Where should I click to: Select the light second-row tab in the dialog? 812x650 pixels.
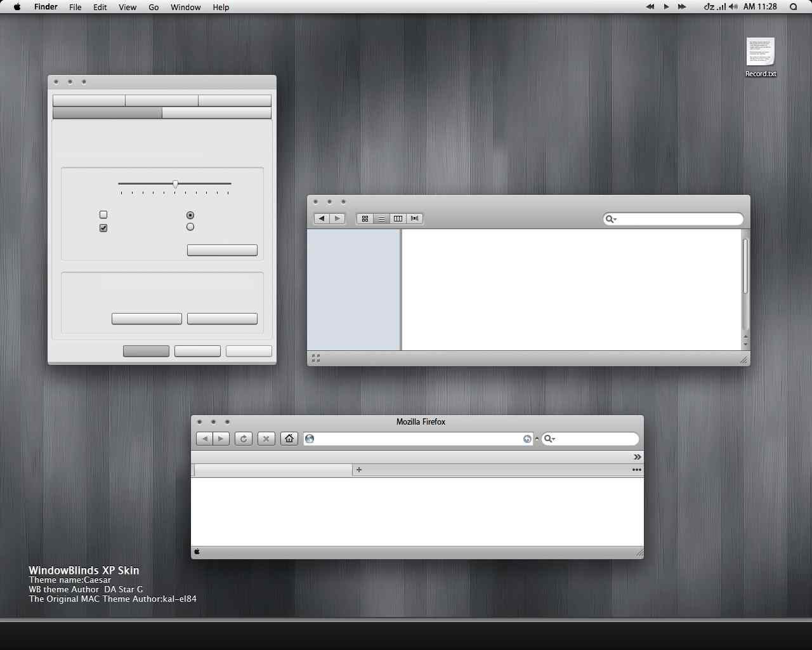pos(217,113)
